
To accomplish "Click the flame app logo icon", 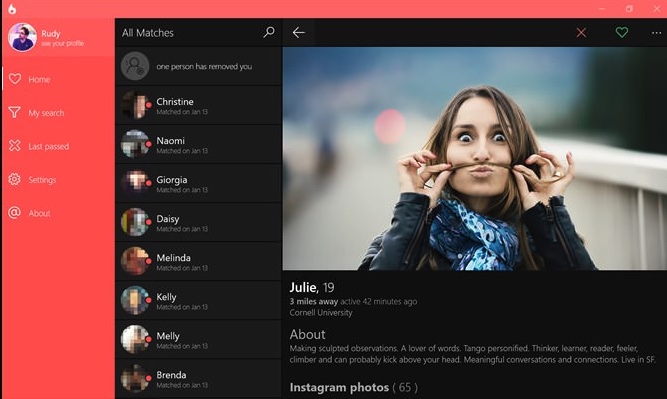I will (12, 9).
